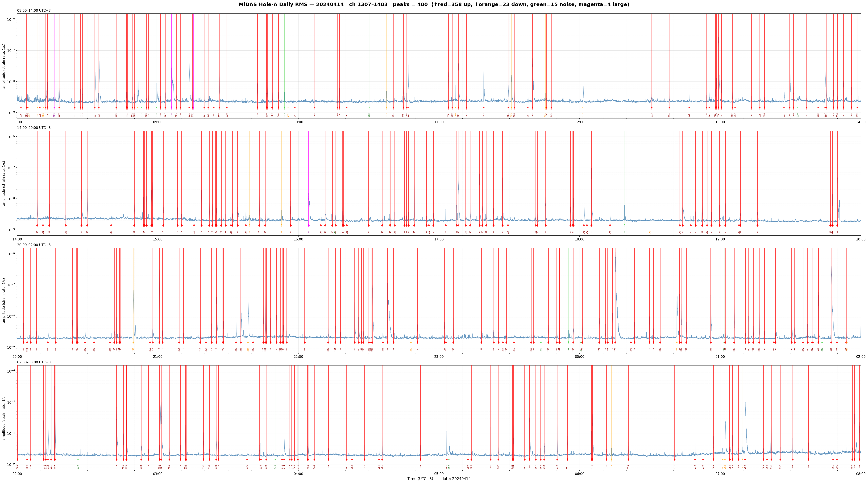Viewport: 868px width, 483px height.
Task: Click the amplitude y-axis label of the 02:00–08:00 panel
Action: click(4, 418)
